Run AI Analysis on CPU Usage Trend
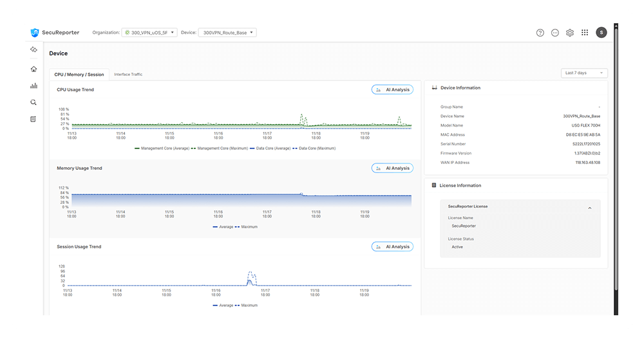Screen dimensions: 644x341 [392, 90]
